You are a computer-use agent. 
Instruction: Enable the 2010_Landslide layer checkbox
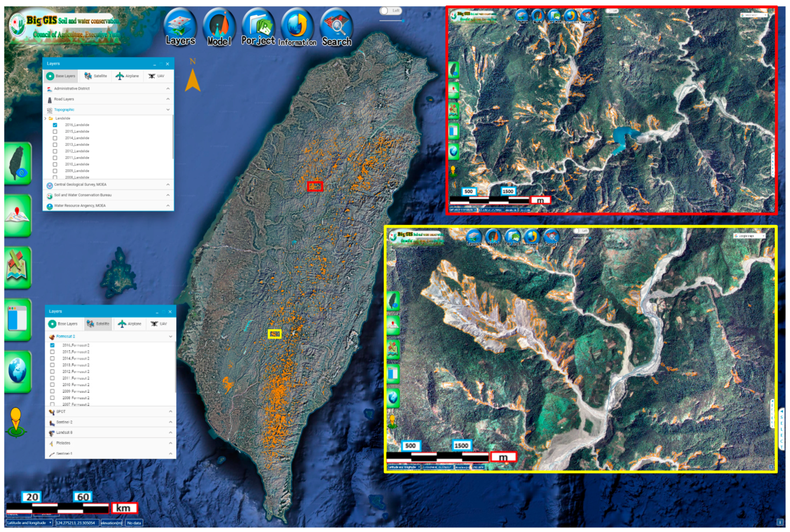55,164
